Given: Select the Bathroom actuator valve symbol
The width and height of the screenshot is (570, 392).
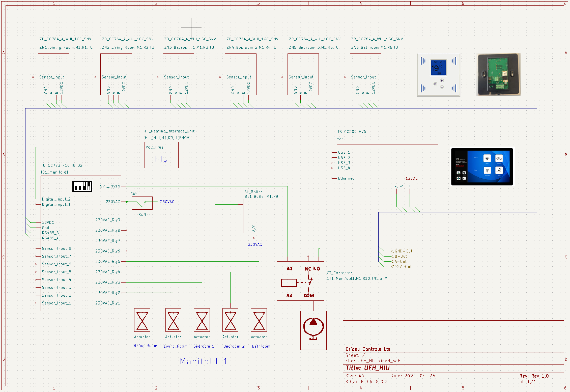Looking at the screenshot, I should coord(259,320).
